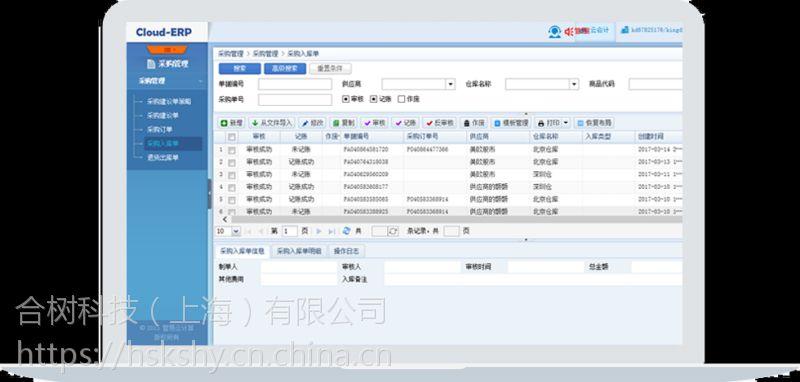
Task: Toggle the 审核 filter checkbox
Action: pyautogui.click(x=346, y=99)
